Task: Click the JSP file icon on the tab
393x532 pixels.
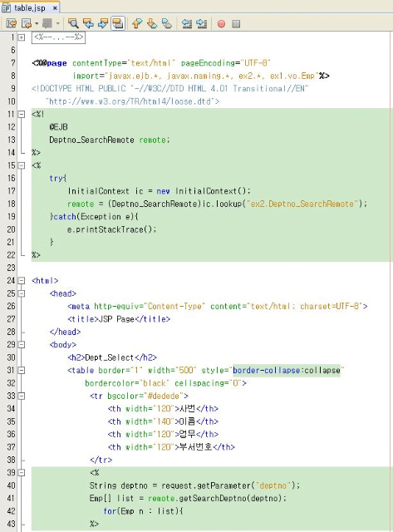Action: [6, 7]
